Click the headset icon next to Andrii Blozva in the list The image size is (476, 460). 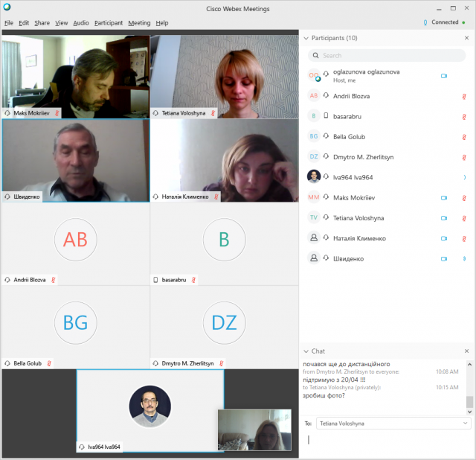[326, 95]
